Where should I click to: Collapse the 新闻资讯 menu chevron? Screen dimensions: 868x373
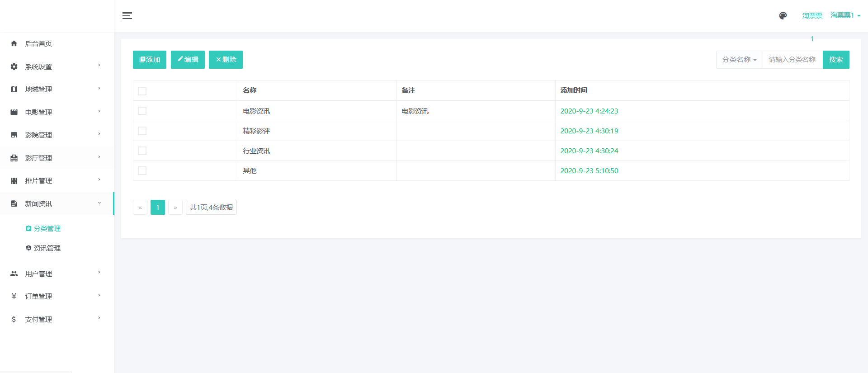point(99,203)
